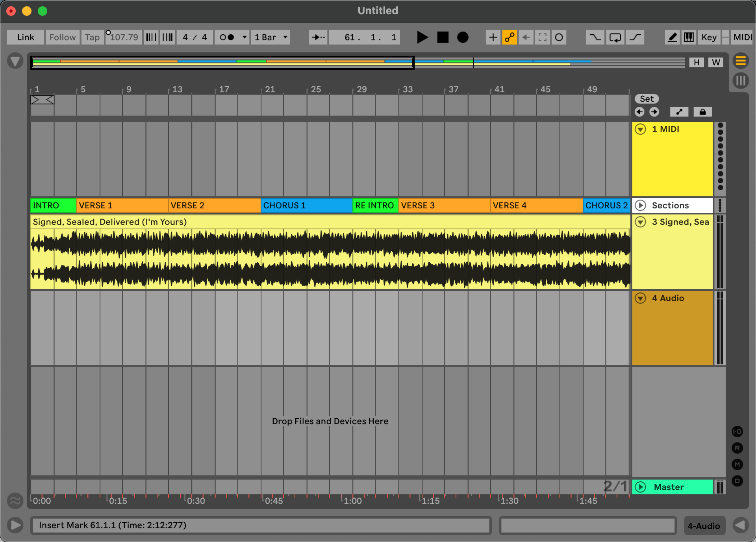Toggle the Link button
The height and width of the screenshot is (542, 756).
pos(26,37)
